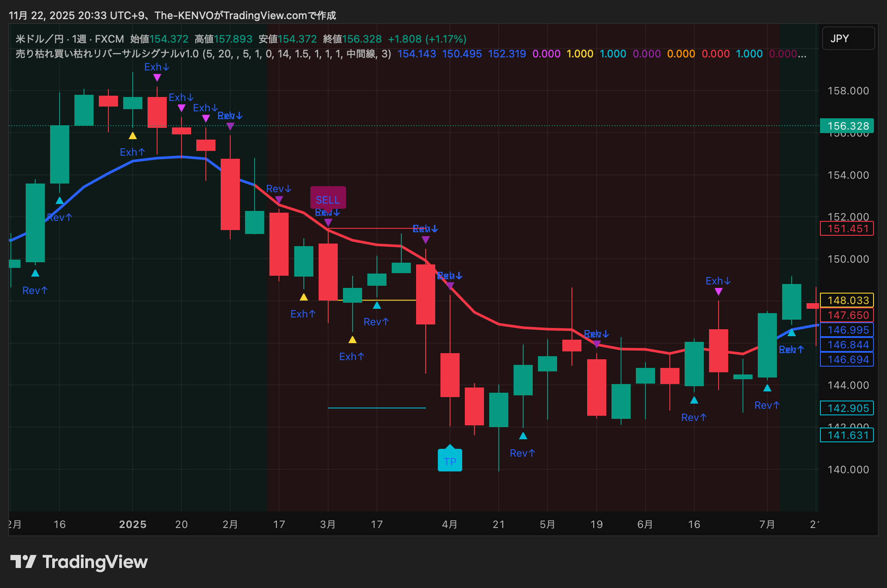Viewport: 887px width, 588px height.
Task: Click the Rev↑ triangle below the July candle
Action: pyautogui.click(x=767, y=388)
